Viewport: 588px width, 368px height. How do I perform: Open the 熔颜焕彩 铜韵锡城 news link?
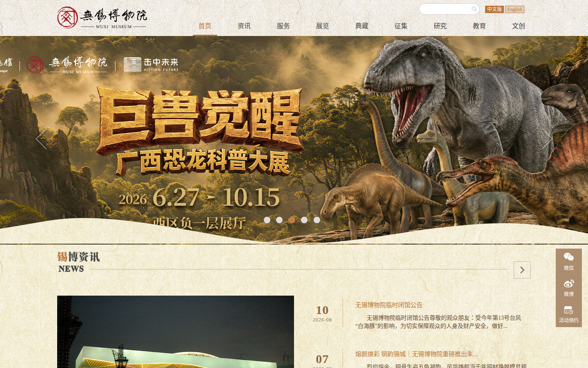[416, 354]
